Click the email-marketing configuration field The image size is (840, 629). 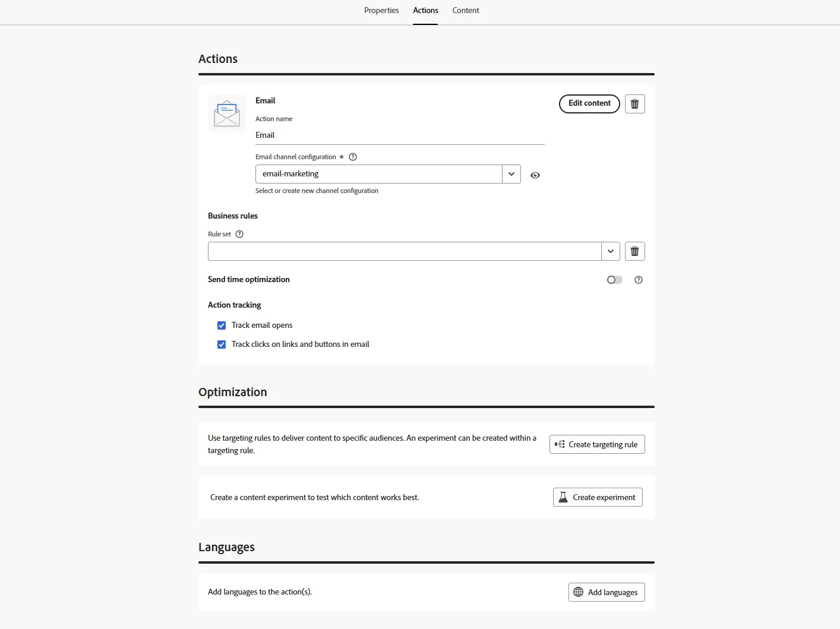[379, 174]
